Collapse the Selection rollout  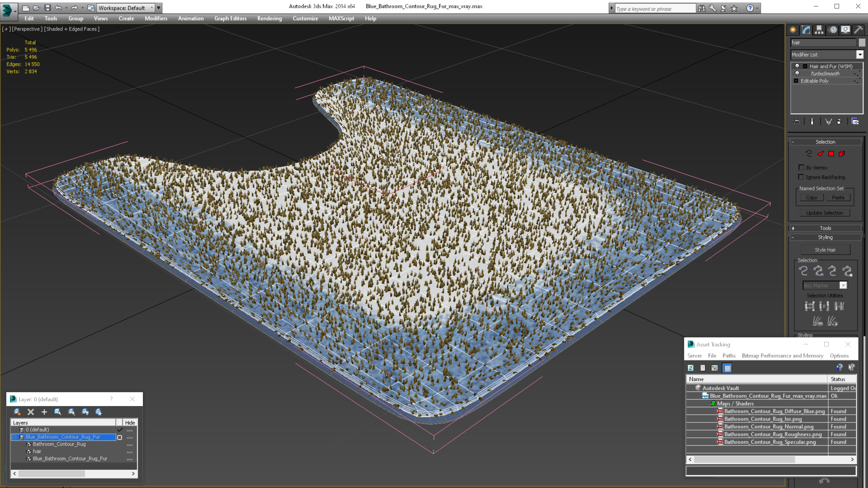[825, 142]
